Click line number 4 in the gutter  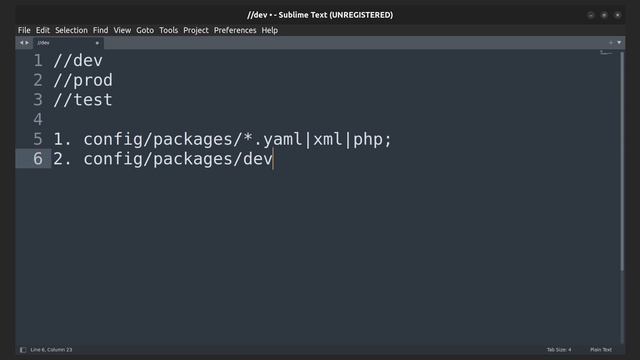(x=38, y=120)
